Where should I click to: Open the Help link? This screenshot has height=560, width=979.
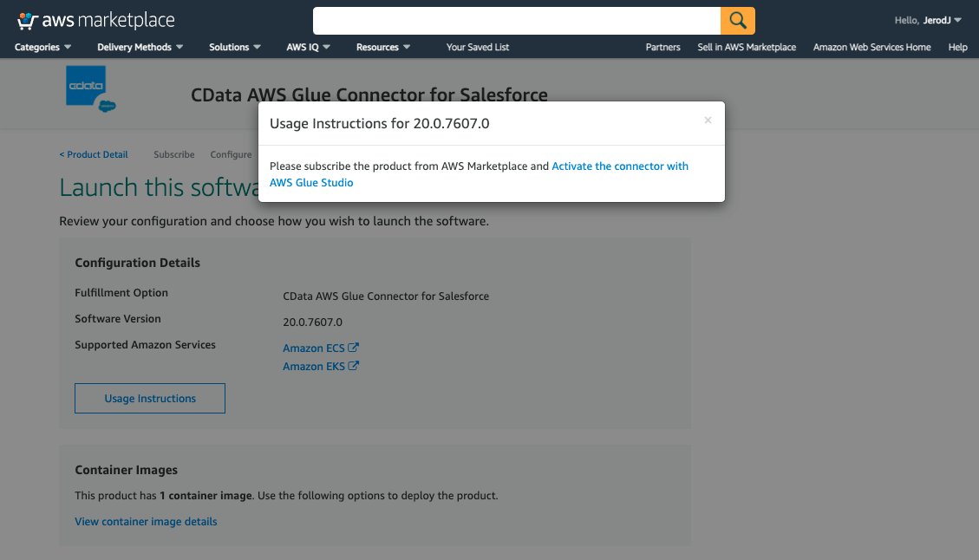(957, 47)
